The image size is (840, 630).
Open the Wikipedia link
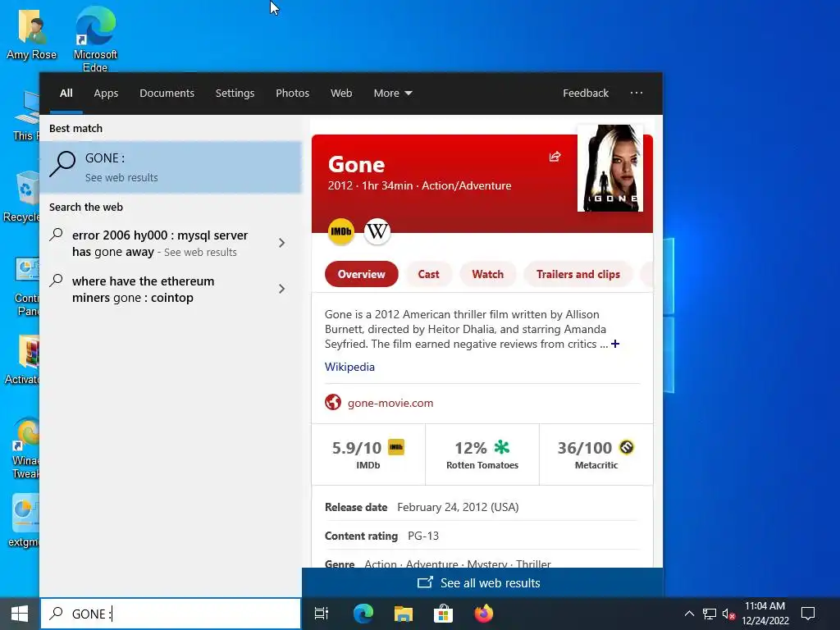tap(349, 367)
